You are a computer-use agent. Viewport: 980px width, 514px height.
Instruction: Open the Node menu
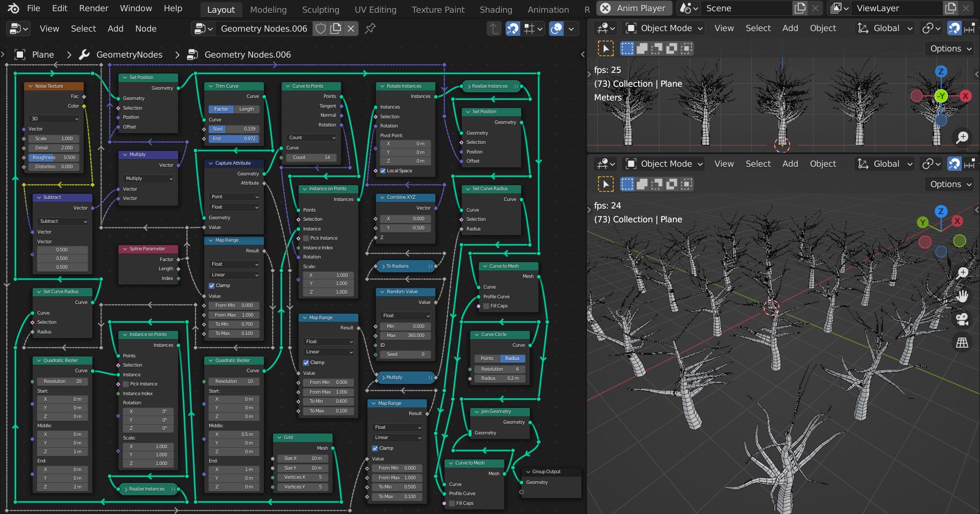145,29
